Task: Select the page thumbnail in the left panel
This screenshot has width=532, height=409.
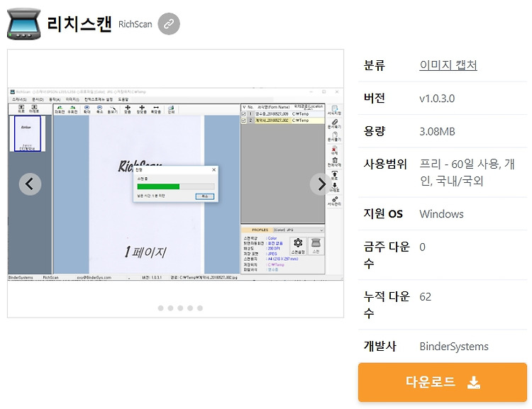Action: pyautogui.click(x=27, y=133)
